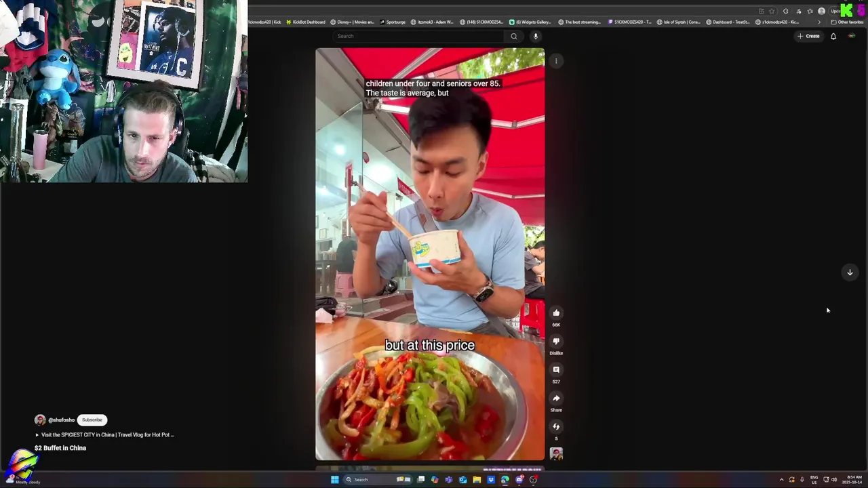This screenshot has width=868, height=488.
Task: Open YouTube notifications bell
Action: [833, 36]
